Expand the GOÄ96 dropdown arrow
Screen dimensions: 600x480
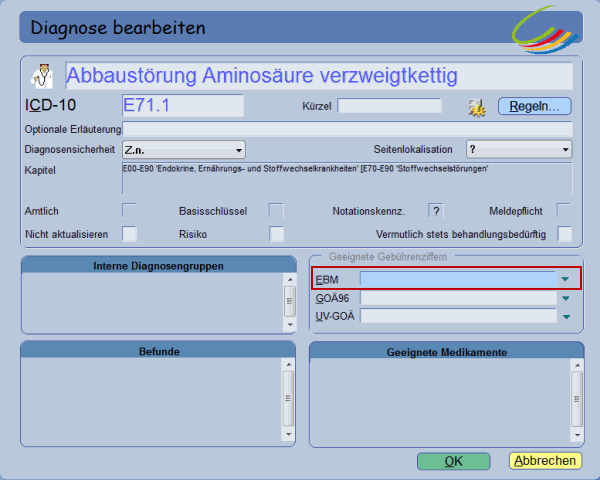point(566,298)
